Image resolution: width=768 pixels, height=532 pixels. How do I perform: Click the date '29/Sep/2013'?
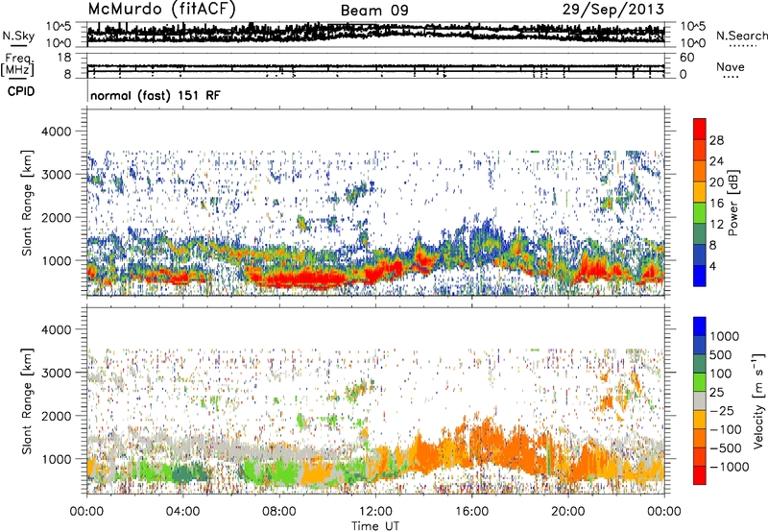613,9
